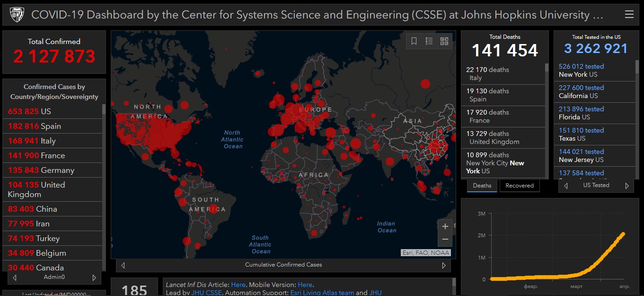The image size is (644, 296).
Task: Open the basemap gallery grid icon
Action: [x=444, y=41]
